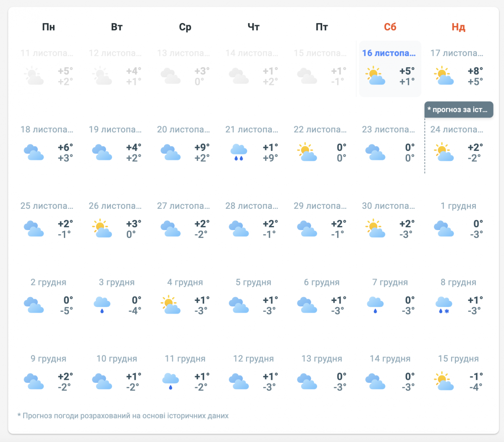504x442 pixels.
Task: Click the cloudy icon for 18 листопада
Action: [x=34, y=153]
